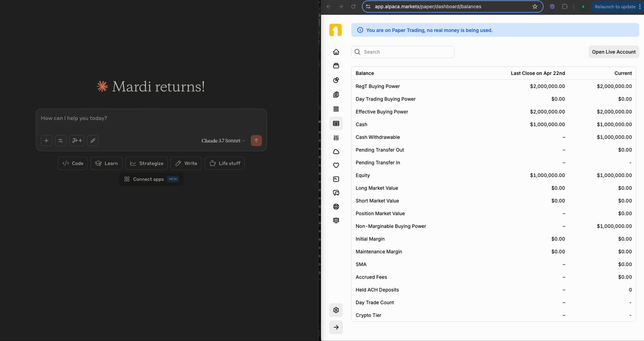644x341 pixels.
Task: Open the heart watchlist icon
Action: [336, 165]
